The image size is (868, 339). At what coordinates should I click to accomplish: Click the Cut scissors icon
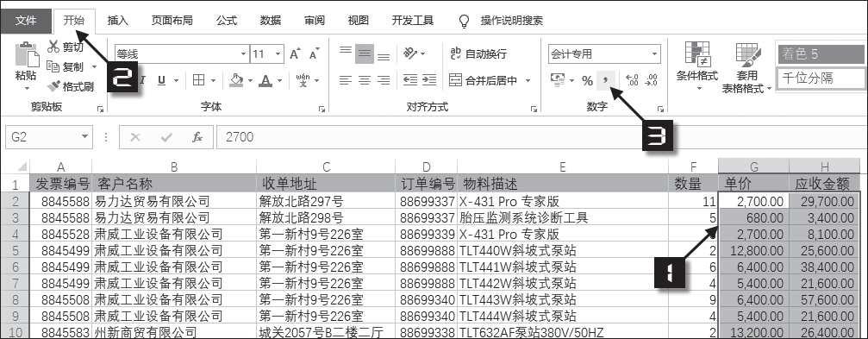tap(53, 47)
